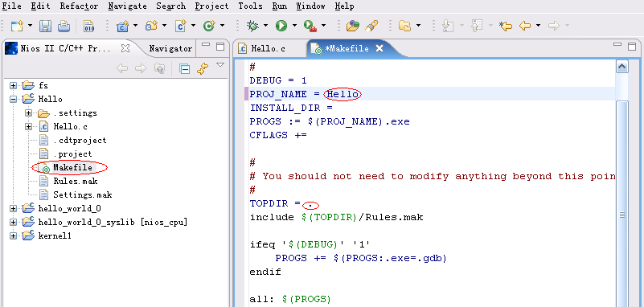Expand the Hello.c tree node
Image resolution: width=644 pixels, height=307 pixels.
pos(28,126)
